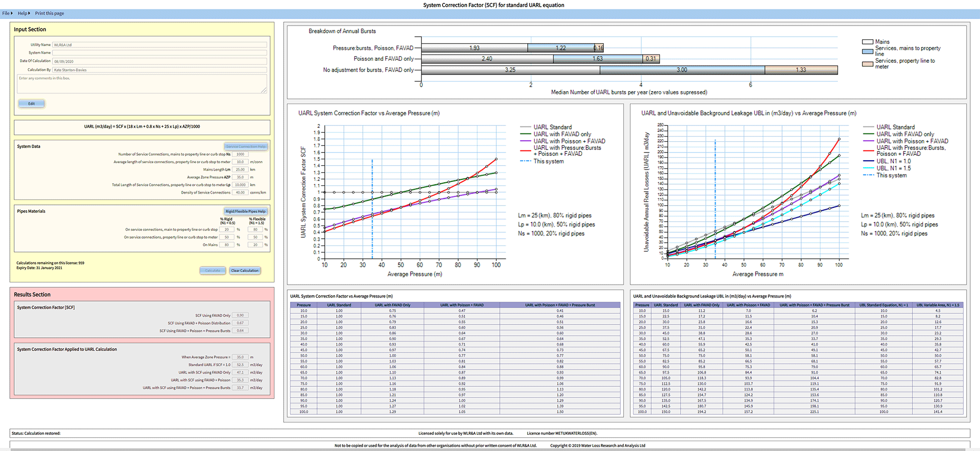Click the 'UBL Standard Equation, N1 = 1' column header
Image resolution: width=980 pixels, height=451 pixels.
[x=883, y=305]
